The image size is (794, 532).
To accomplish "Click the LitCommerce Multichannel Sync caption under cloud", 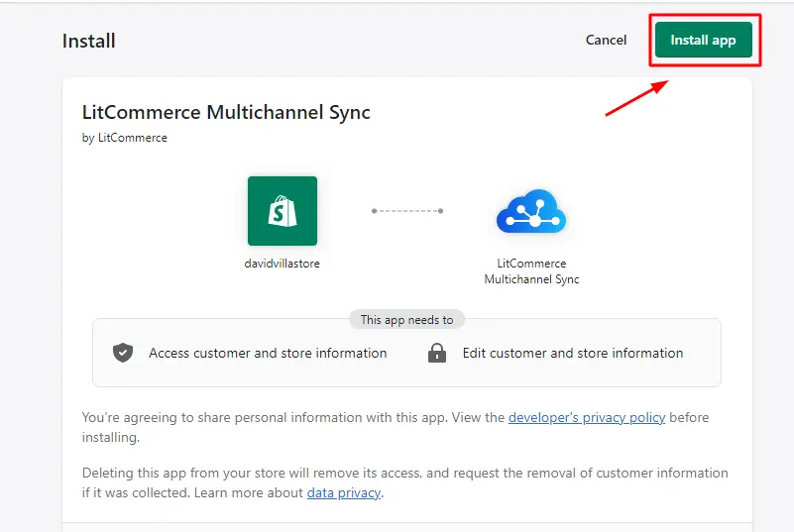I will (x=531, y=271).
